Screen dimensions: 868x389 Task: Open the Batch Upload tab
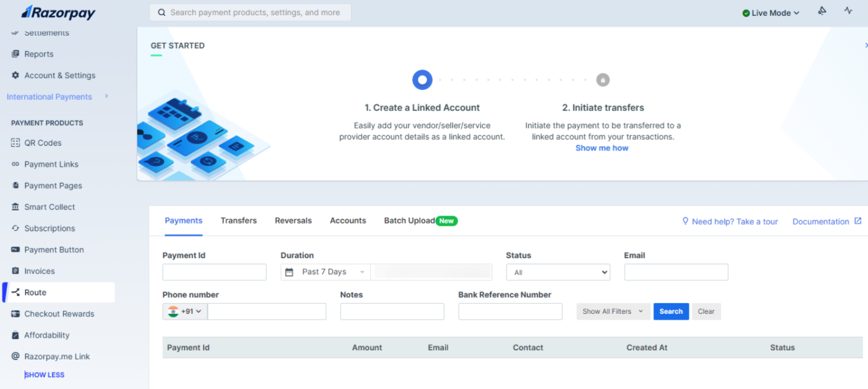(x=421, y=221)
